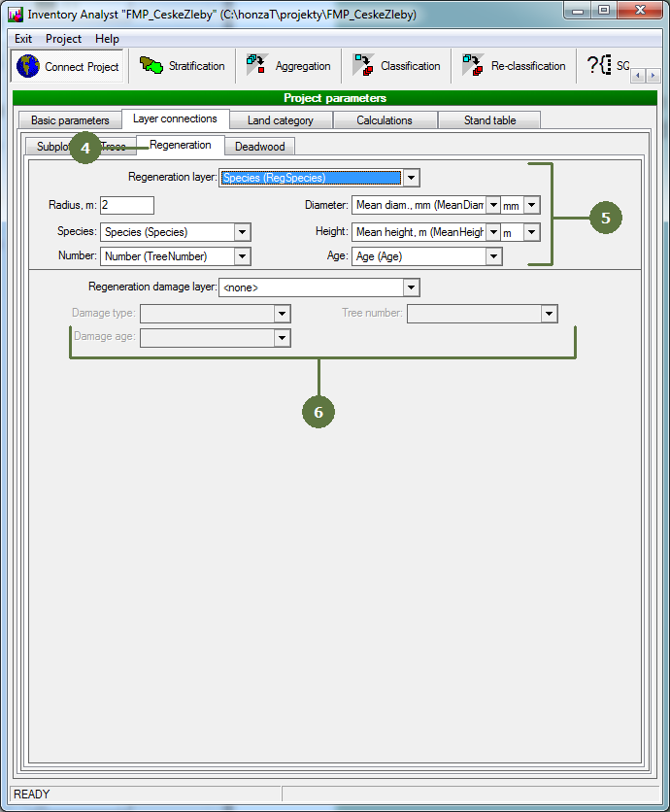Expand the Regeneration layer dropdown
The image size is (670, 812).
click(x=412, y=178)
